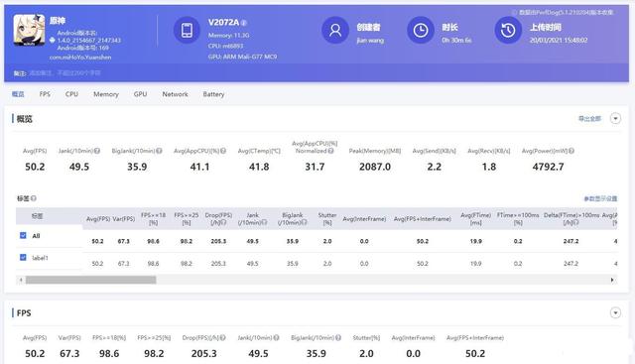Click the phone device icon
This screenshot has height=364, width=635.
[x=187, y=30]
